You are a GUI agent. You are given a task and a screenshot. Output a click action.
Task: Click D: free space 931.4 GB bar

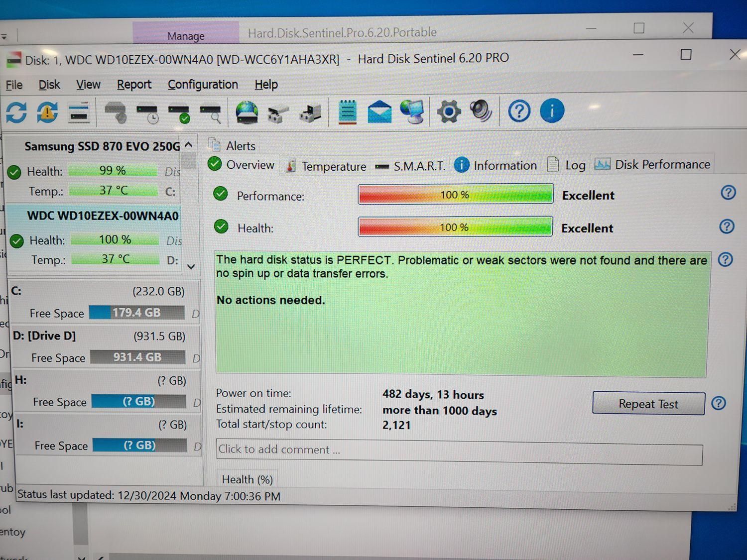coord(137,357)
